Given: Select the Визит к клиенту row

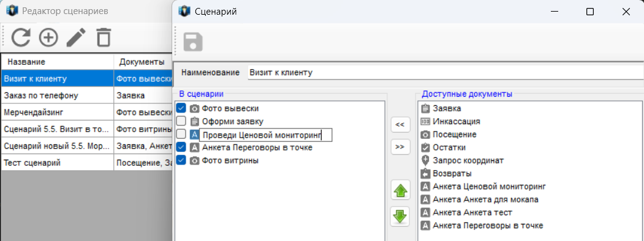Looking at the screenshot, I should pyautogui.click(x=86, y=78).
